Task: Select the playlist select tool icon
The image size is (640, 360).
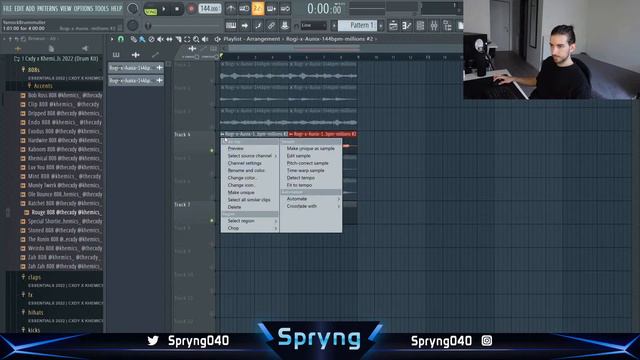Action: point(187,39)
